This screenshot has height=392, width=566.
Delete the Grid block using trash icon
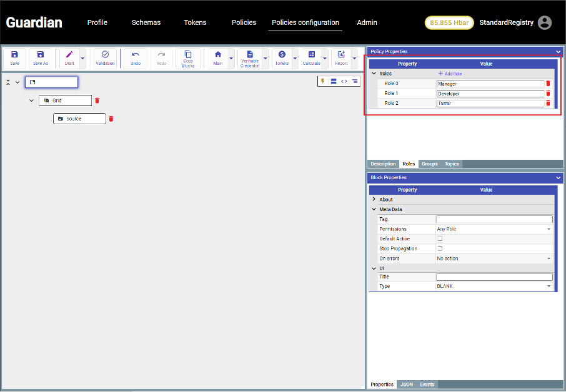click(97, 100)
